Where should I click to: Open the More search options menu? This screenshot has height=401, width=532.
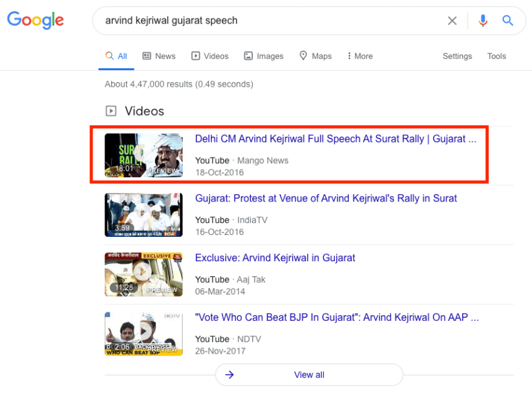(x=360, y=56)
